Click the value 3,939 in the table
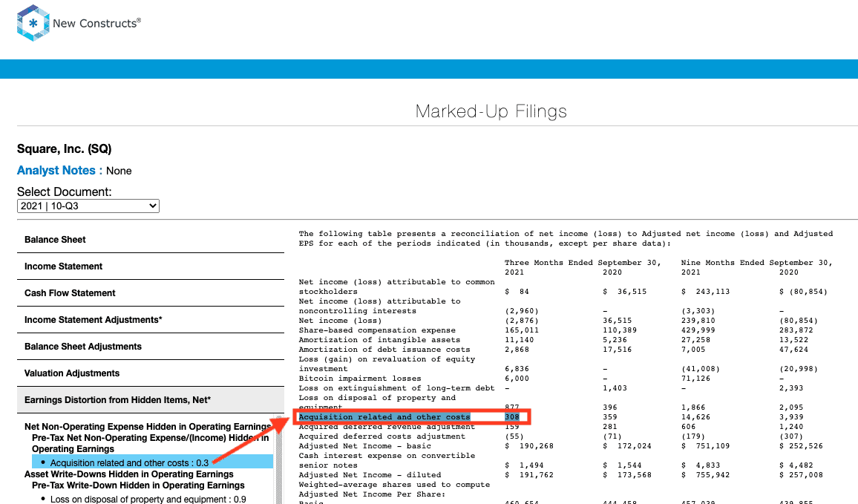 [x=791, y=417]
